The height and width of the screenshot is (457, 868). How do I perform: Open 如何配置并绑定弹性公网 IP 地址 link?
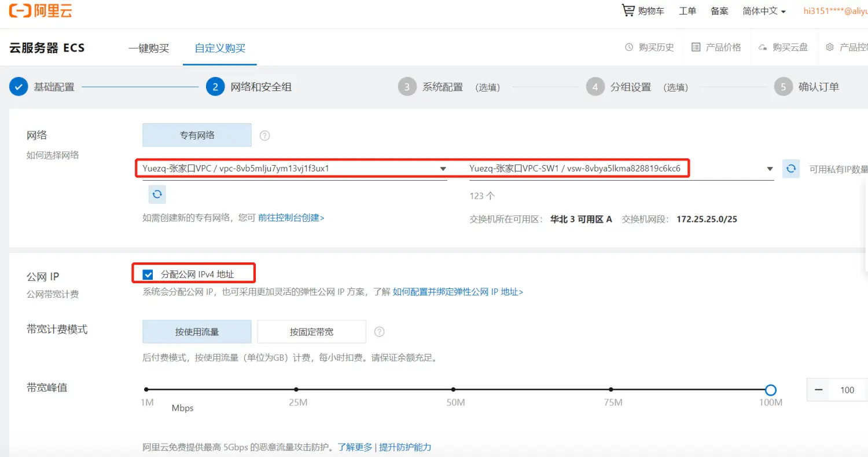click(458, 292)
